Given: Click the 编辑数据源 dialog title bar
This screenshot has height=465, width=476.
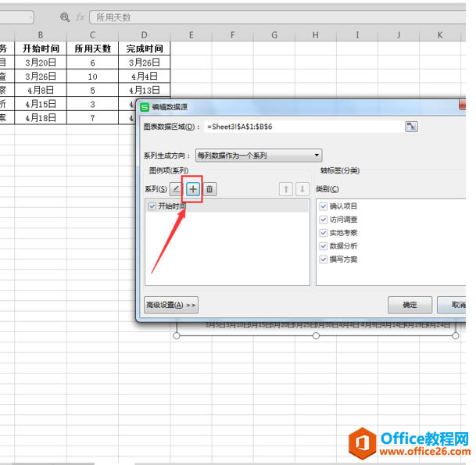Looking at the screenshot, I should point(299,107).
